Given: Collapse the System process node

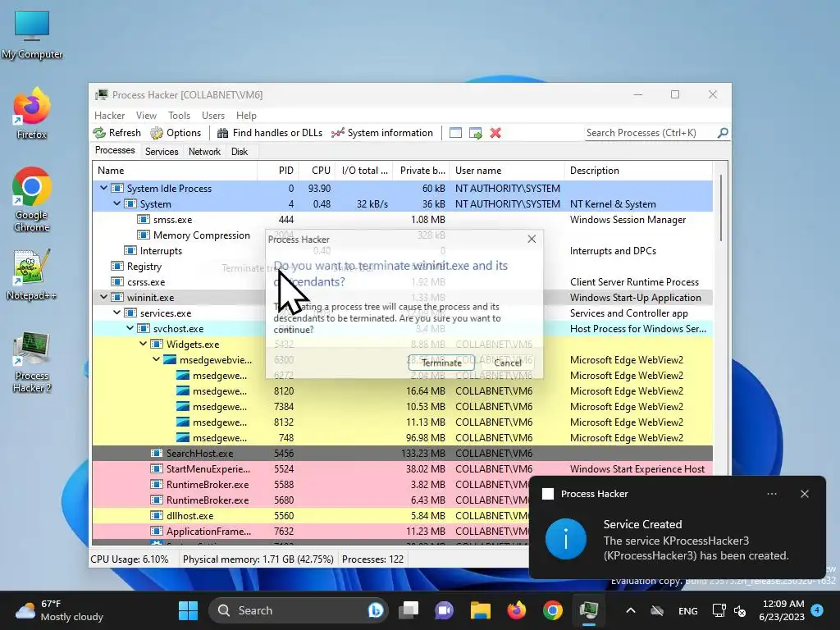Looking at the screenshot, I should (116, 203).
